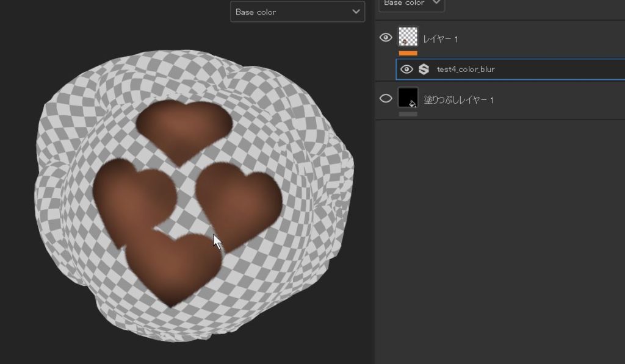Image resolution: width=625 pixels, height=364 pixels.
Task: Click the orange bar under レイヤー 1
Action: pyautogui.click(x=408, y=53)
